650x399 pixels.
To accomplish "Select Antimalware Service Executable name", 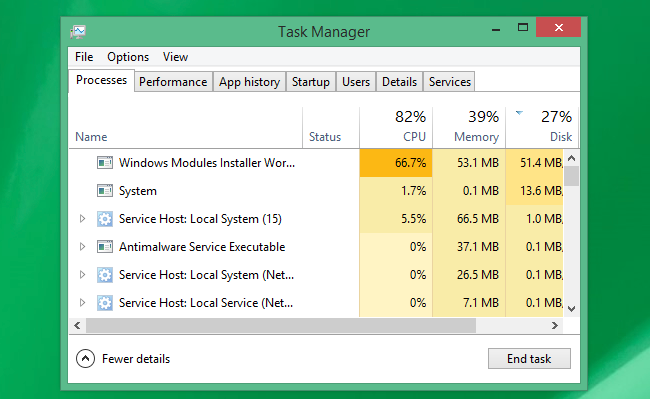I will coord(202,247).
